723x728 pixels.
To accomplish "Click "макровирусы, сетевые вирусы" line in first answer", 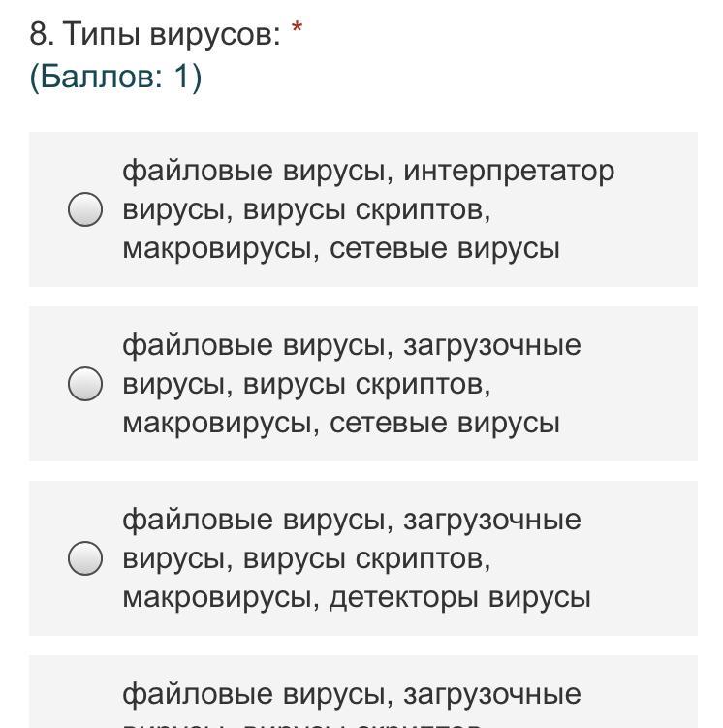I will tap(340, 248).
